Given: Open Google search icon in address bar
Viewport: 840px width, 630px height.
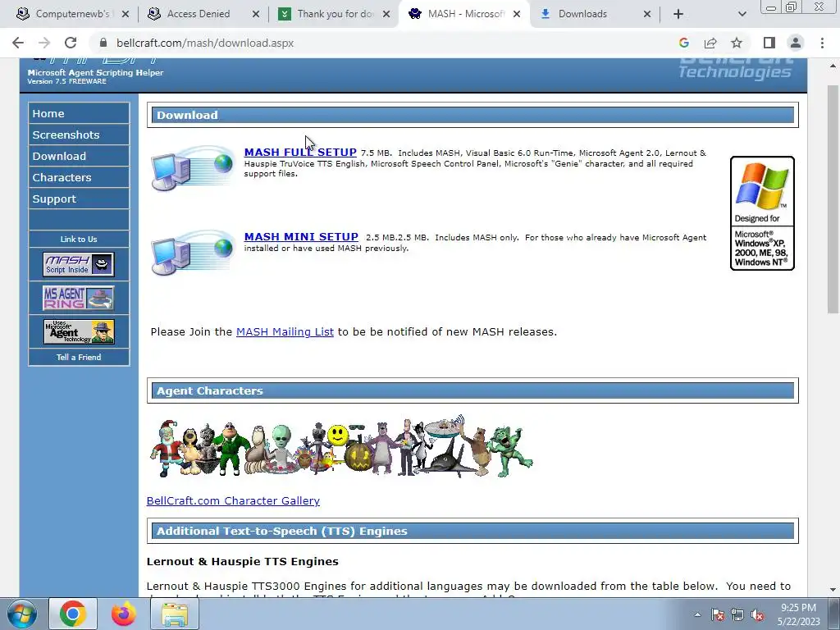Looking at the screenshot, I should 683,43.
